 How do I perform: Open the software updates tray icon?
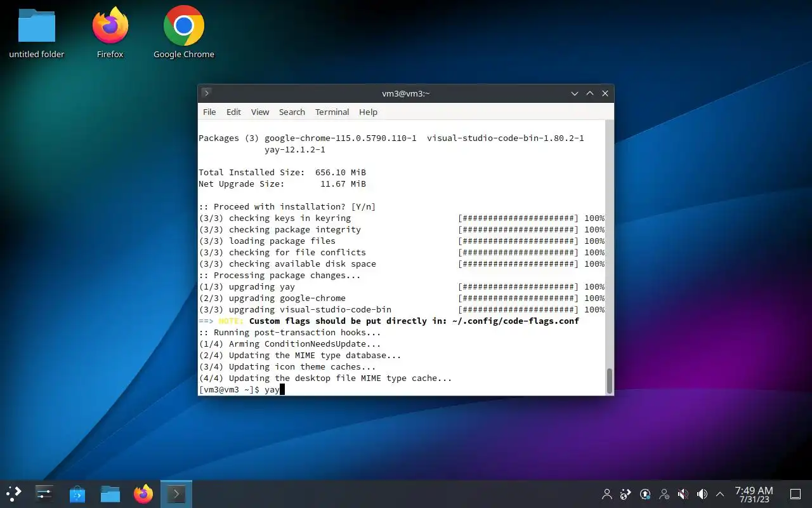click(645, 493)
